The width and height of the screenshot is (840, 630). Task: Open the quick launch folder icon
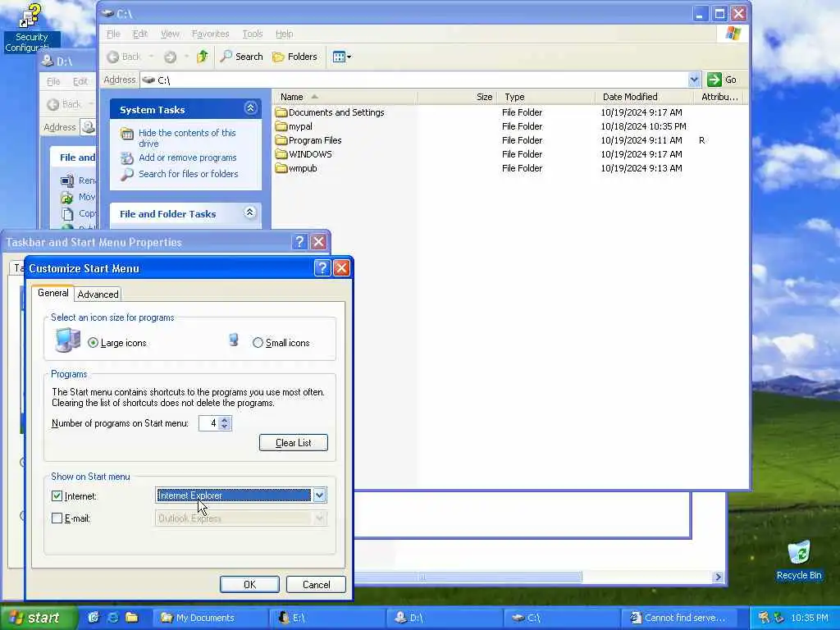pyautogui.click(x=132, y=618)
